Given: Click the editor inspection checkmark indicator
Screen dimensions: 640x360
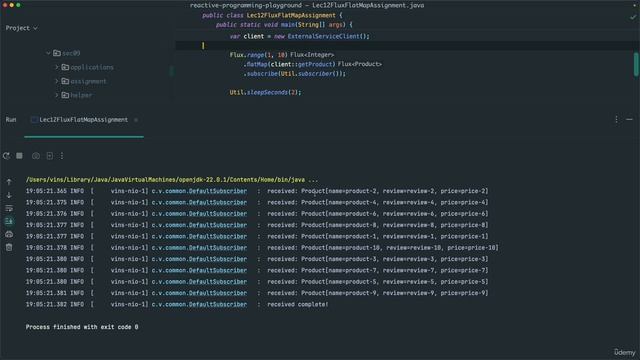Looking at the screenshot, I should (633, 18).
